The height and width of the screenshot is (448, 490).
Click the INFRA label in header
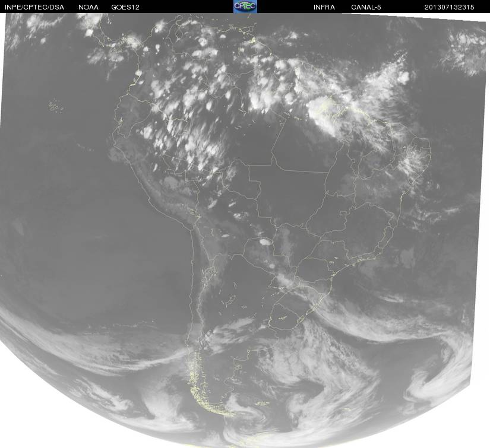pos(324,7)
